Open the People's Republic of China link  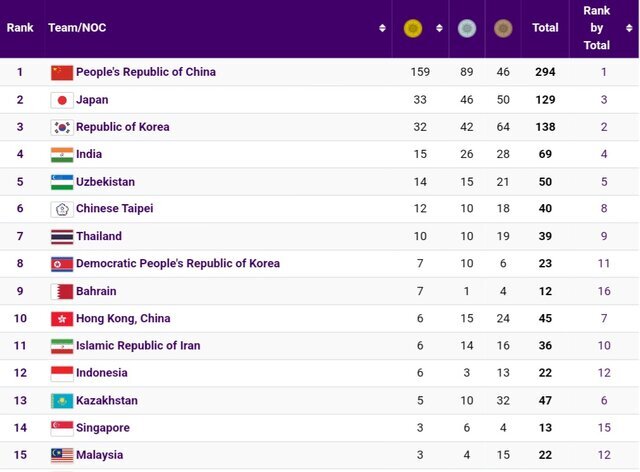pyautogui.click(x=146, y=72)
